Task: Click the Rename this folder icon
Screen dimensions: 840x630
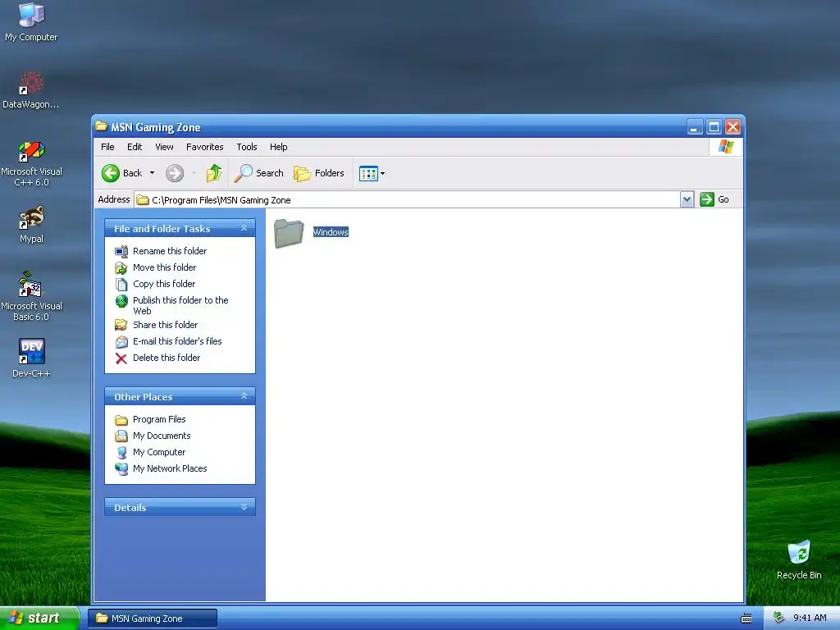Action: [x=121, y=251]
